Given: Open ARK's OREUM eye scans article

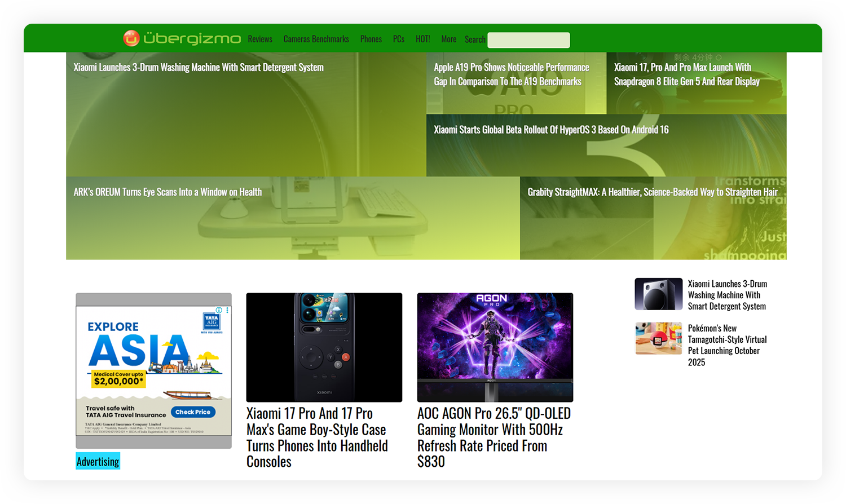Looking at the screenshot, I should click(x=168, y=192).
